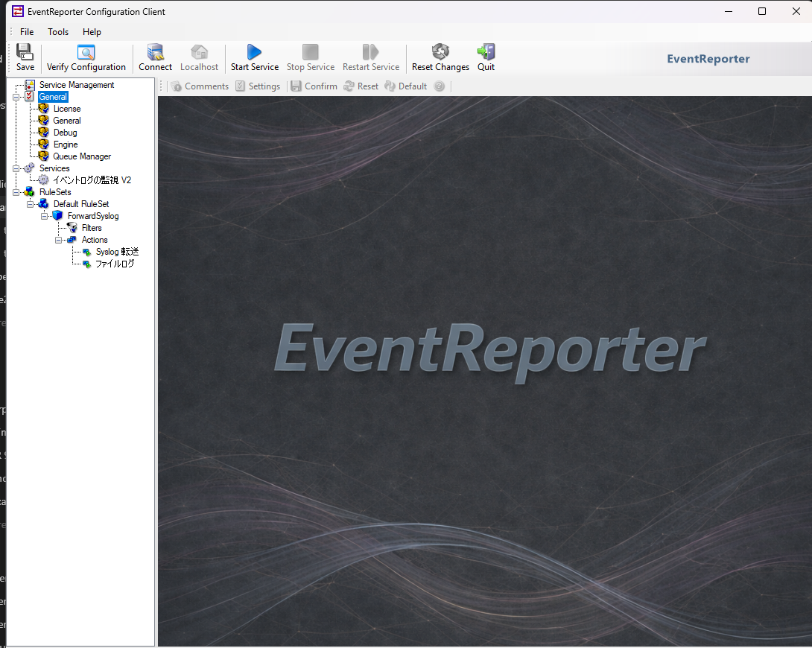Click the ファイルログ action icon
Viewport: 812px width, 648px height.
coord(86,264)
